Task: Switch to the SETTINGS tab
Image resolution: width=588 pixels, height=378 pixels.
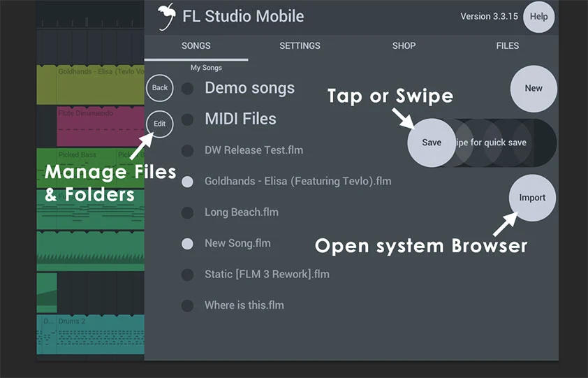Action: coord(300,46)
